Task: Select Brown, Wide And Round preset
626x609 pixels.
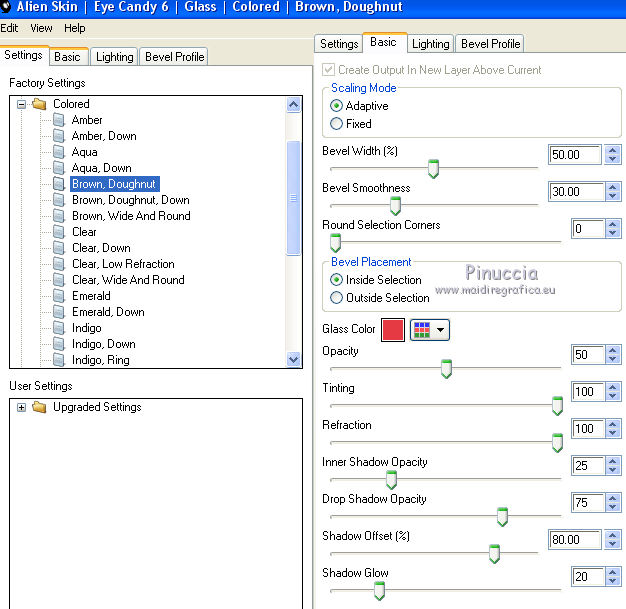Action: [x=131, y=216]
